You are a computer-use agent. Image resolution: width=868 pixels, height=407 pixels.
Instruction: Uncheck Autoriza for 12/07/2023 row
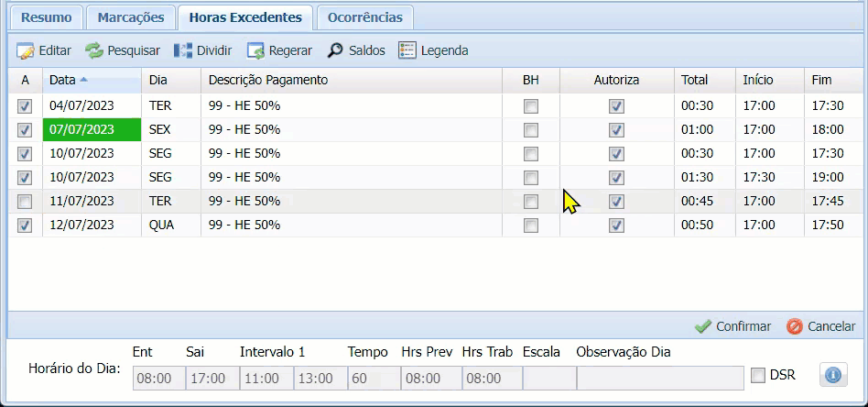(x=617, y=225)
